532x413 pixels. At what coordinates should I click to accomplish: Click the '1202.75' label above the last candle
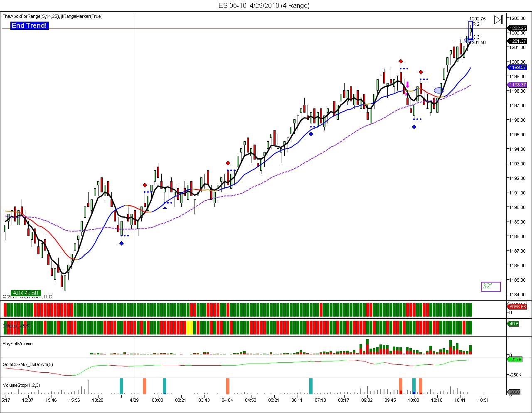[x=478, y=19]
